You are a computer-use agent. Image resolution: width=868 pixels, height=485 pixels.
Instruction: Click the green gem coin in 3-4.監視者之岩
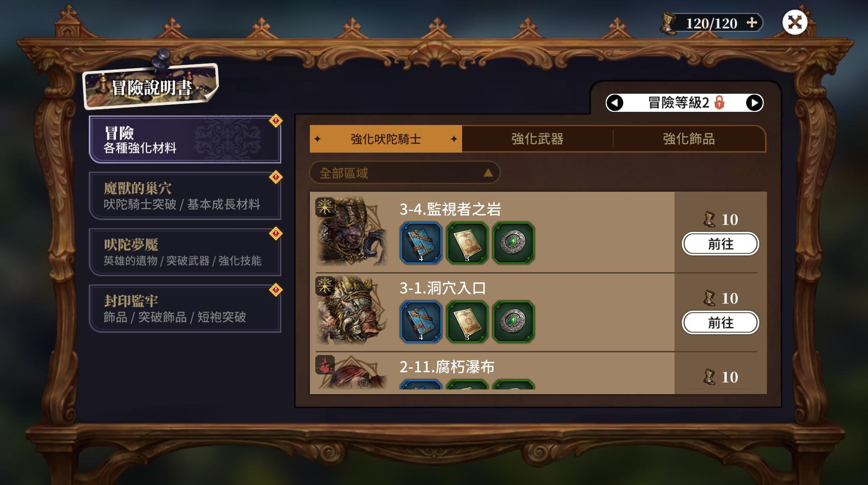[x=513, y=243]
